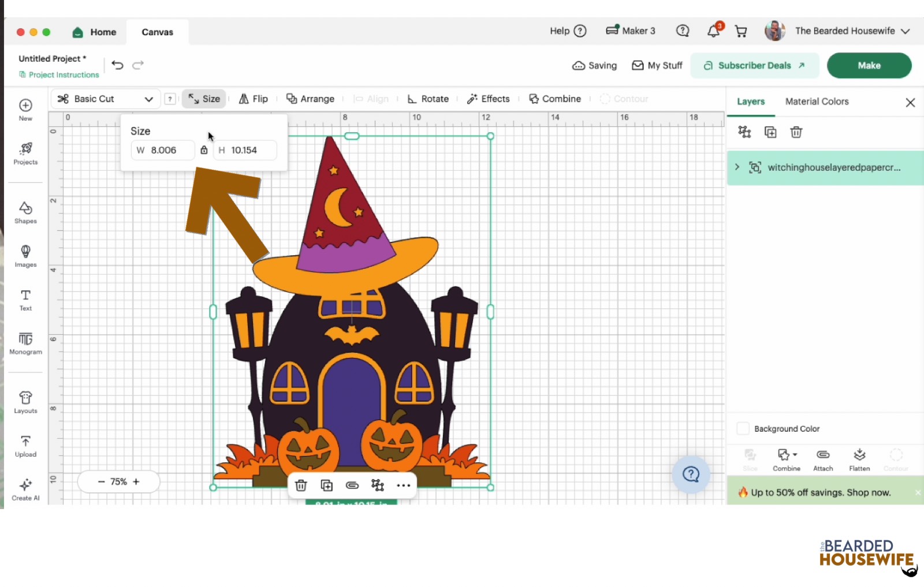Open the Layouts panel
Viewport: 924px width, 587px height.
click(25, 402)
